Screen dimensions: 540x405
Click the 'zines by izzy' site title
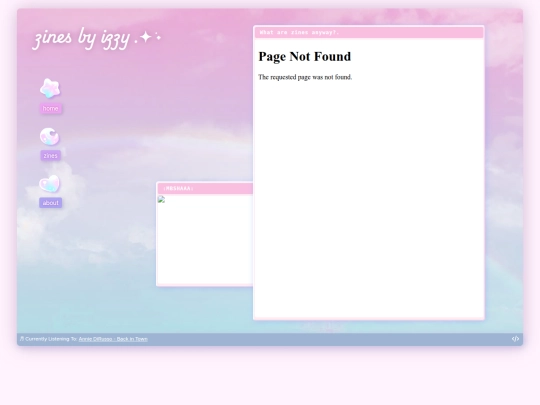pyautogui.click(x=97, y=38)
